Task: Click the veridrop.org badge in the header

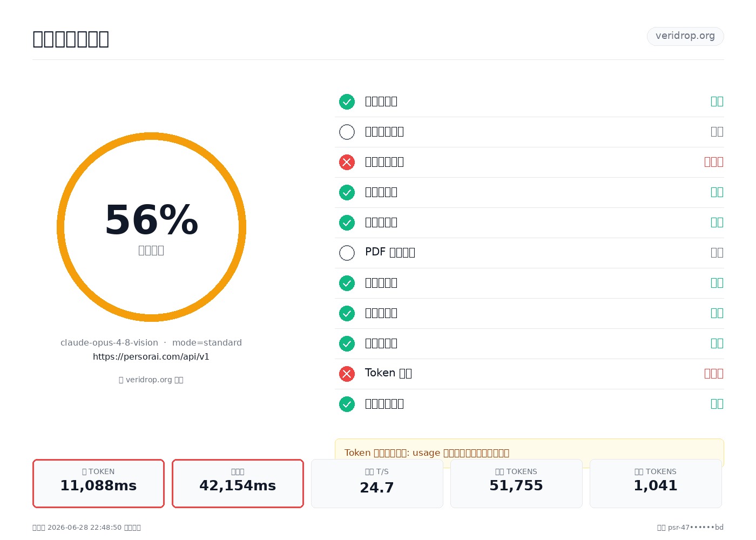Action: click(x=685, y=36)
